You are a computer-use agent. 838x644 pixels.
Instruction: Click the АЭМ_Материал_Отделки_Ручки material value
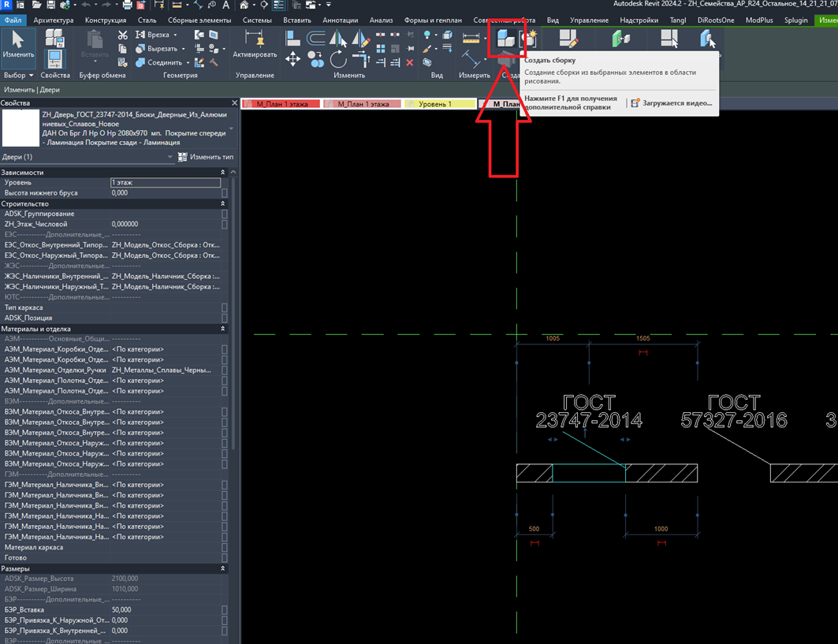(x=165, y=370)
